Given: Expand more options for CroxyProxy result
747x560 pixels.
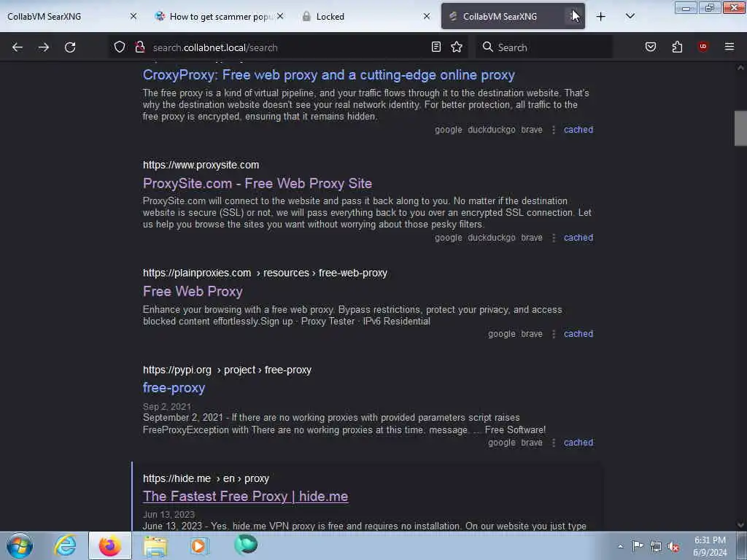Looking at the screenshot, I should pos(553,130).
